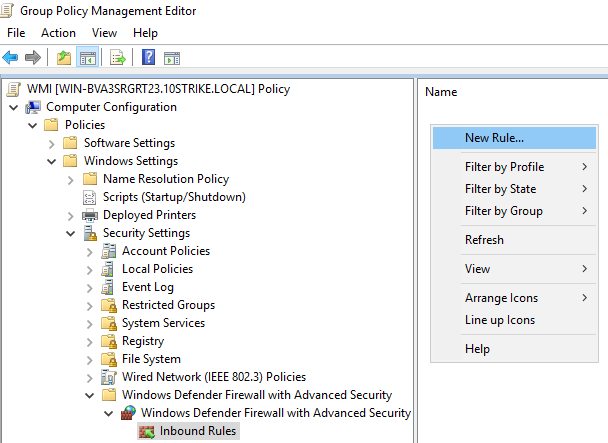Select Scripts (Startup/Shutdown) label in tree

coord(174,197)
